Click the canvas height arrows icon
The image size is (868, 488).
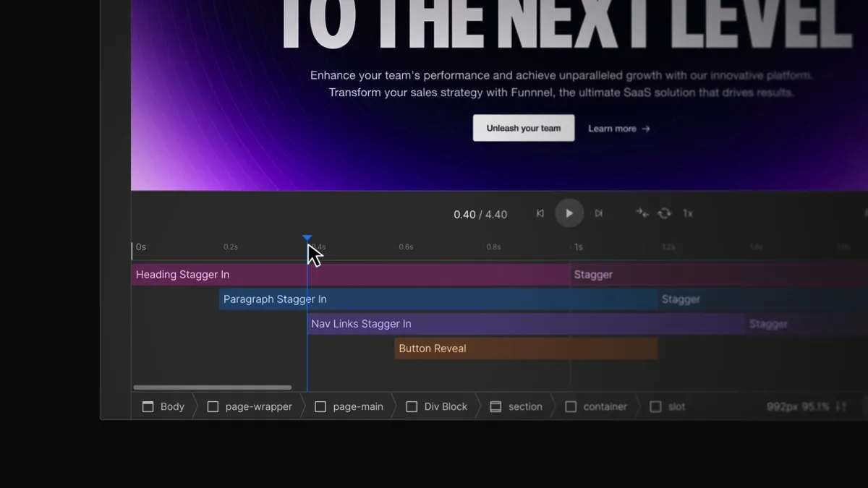[x=841, y=406]
